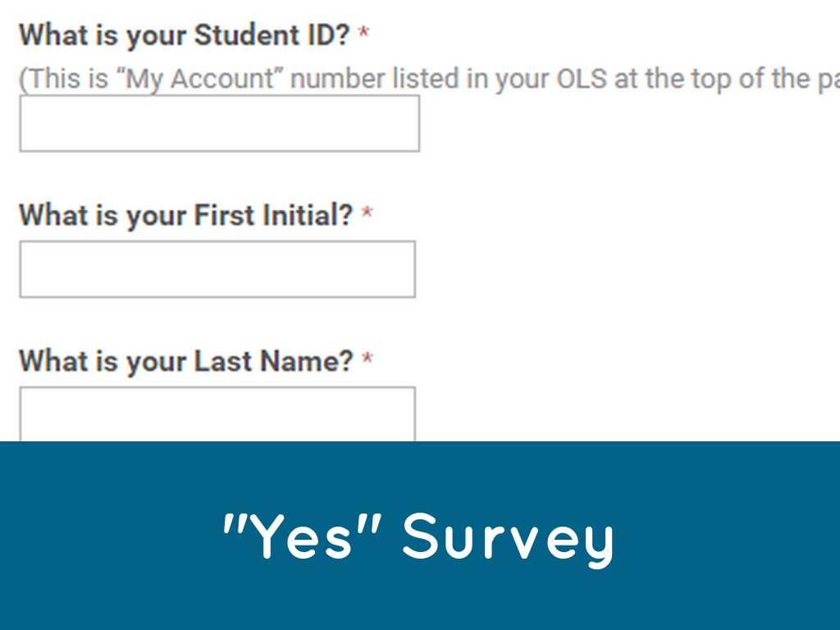The height and width of the screenshot is (630, 840).
Task: Click the Student ID input field
Action: (x=219, y=123)
